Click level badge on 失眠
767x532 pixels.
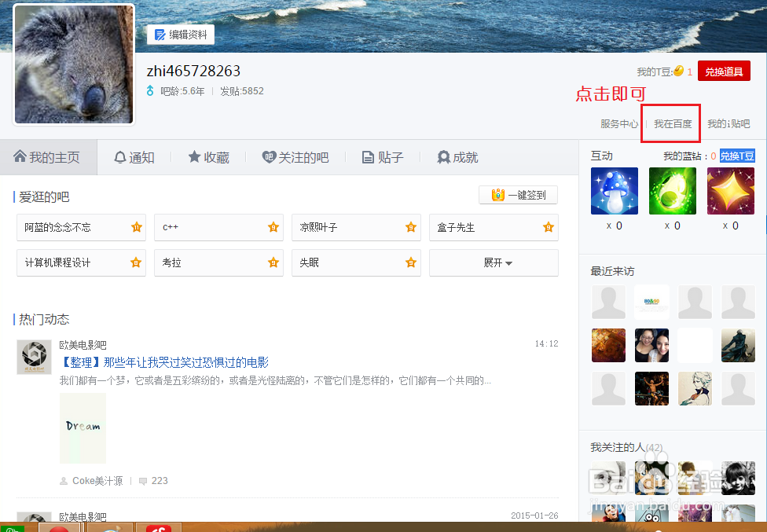tap(411, 262)
